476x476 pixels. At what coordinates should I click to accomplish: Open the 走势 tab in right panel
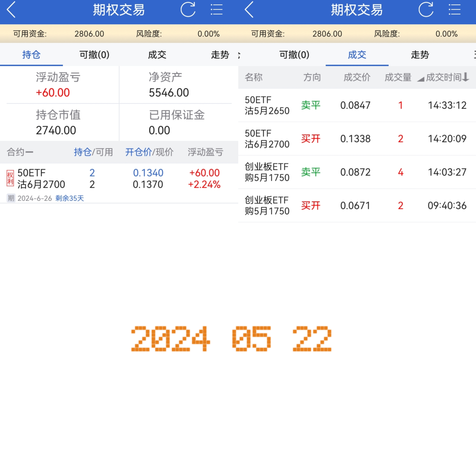[420, 54]
